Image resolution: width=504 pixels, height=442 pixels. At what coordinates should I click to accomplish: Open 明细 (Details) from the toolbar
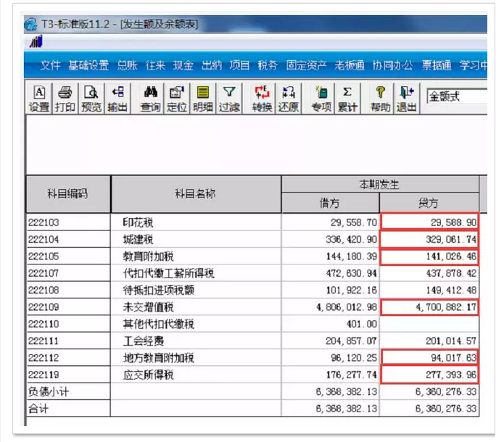(203, 99)
